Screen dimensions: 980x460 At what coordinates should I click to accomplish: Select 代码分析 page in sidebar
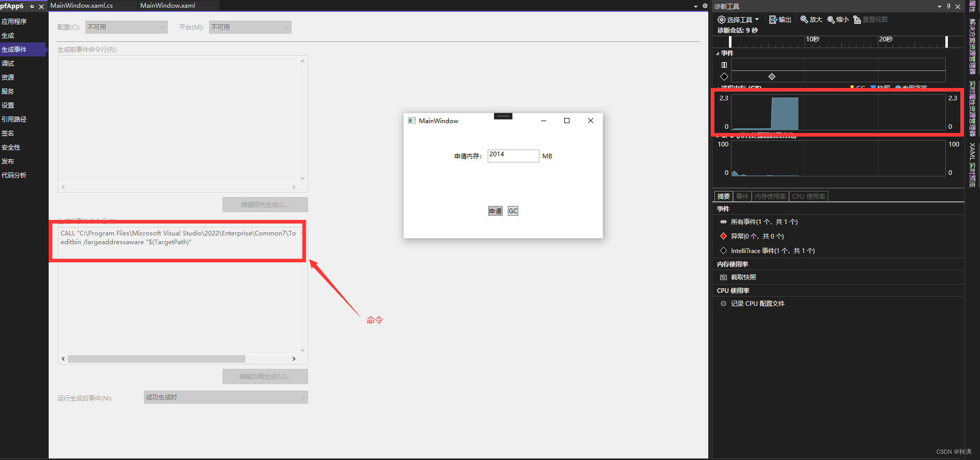[x=14, y=175]
